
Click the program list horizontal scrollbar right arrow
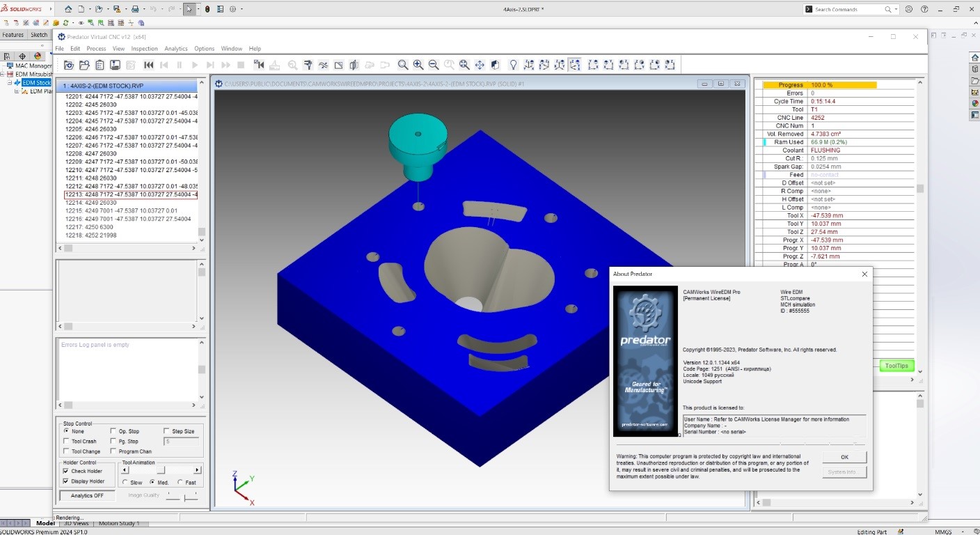click(x=193, y=248)
